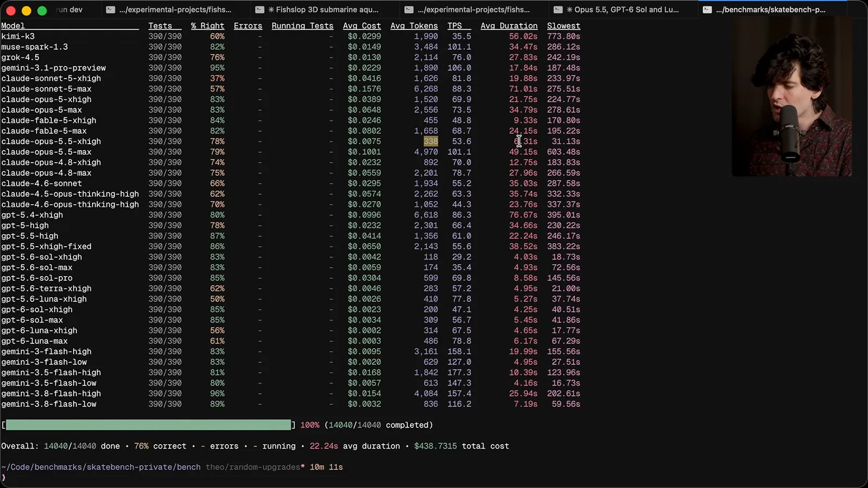This screenshot has height=488, width=868.
Task: Click the 'gpt-5.5-xhigh-fixed' model name
Action: (x=46, y=246)
